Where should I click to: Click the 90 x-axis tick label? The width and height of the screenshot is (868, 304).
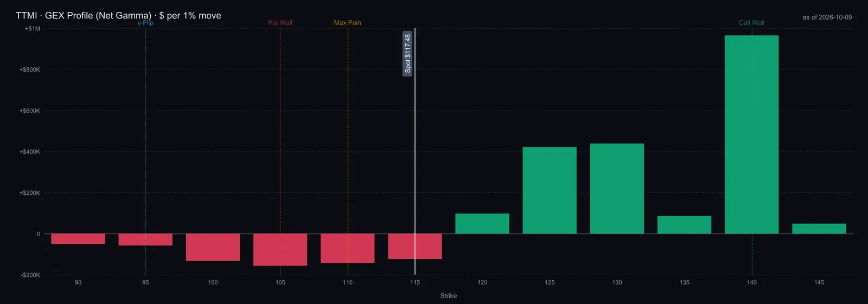(x=78, y=282)
